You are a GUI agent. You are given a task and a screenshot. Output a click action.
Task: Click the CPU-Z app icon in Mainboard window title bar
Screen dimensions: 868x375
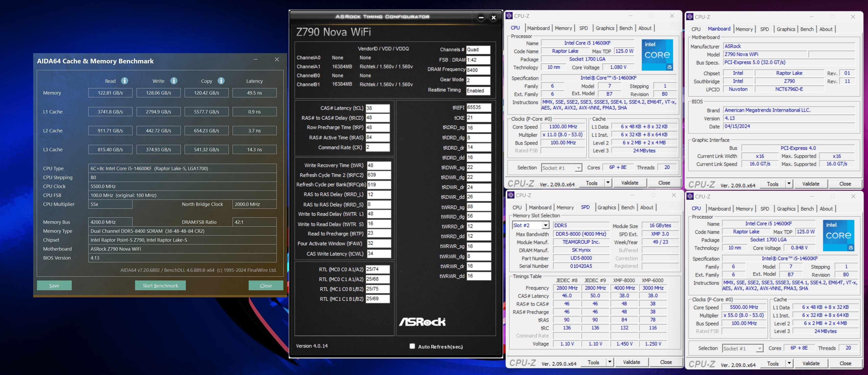point(690,17)
